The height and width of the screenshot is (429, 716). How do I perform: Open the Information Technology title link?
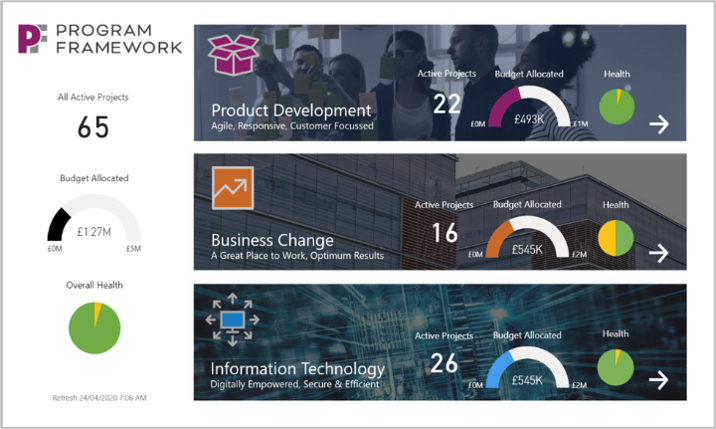297,369
